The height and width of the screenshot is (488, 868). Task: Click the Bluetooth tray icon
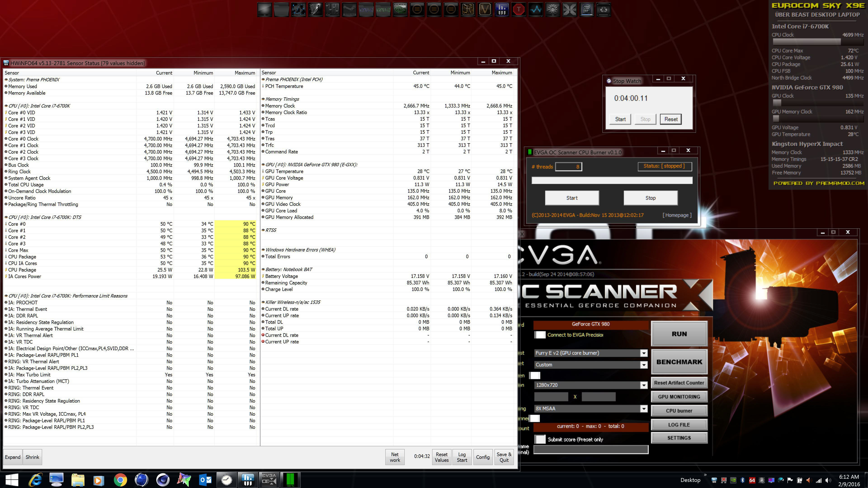742,480
